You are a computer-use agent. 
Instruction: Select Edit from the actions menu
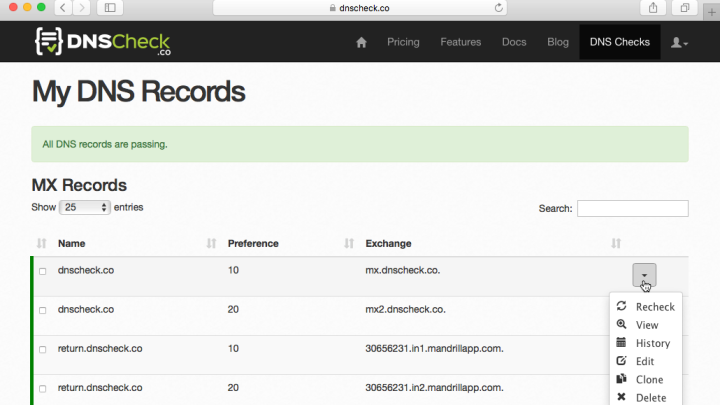pos(646,361)
